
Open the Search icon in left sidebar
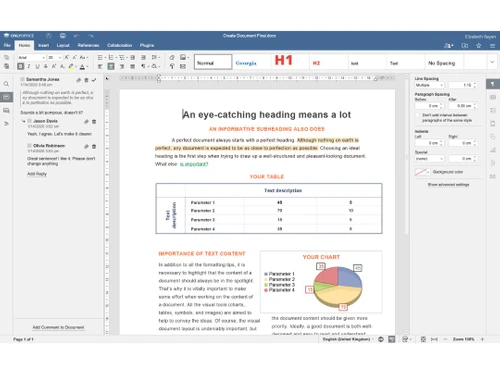tap(6, 84)
